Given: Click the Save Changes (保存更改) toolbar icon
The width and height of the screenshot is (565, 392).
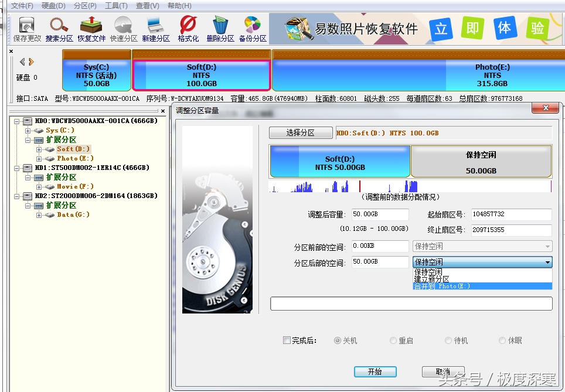Looking at the screenshot, I should [26, 29].
